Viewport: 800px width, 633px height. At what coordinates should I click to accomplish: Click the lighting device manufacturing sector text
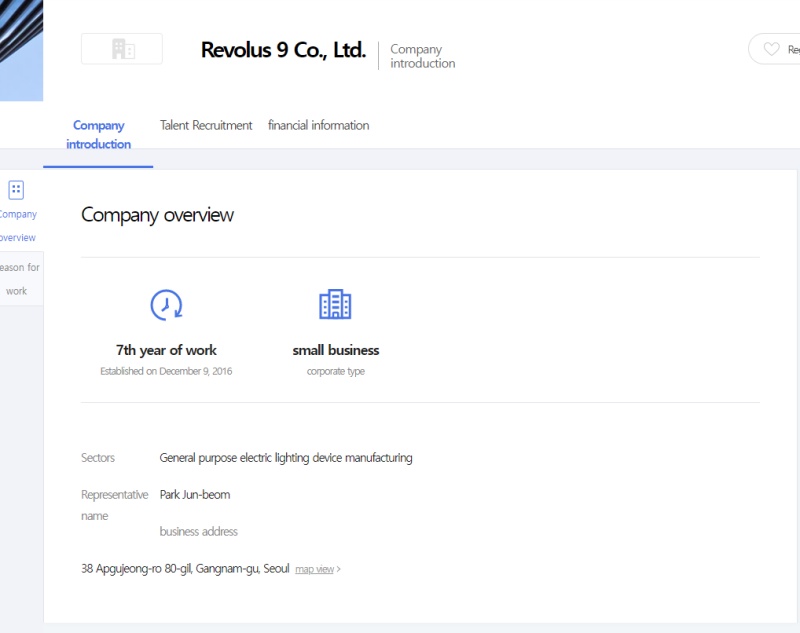click(x=286, y=458)
